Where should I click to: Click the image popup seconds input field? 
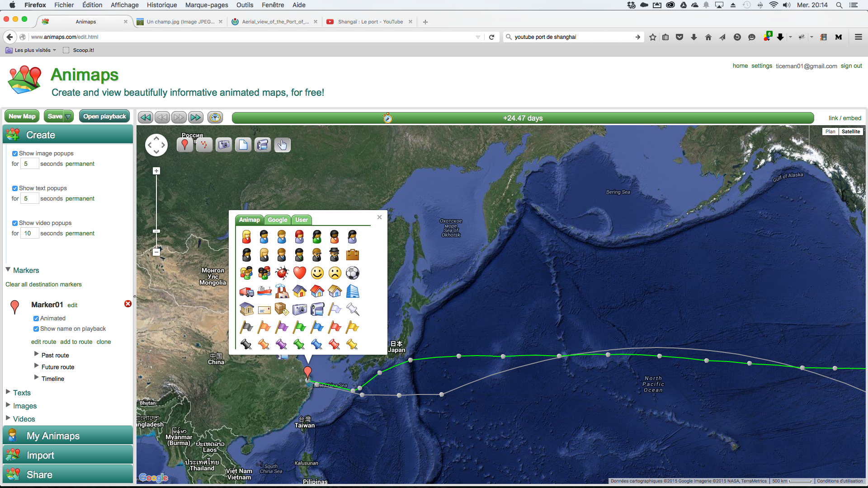point(29,164)
